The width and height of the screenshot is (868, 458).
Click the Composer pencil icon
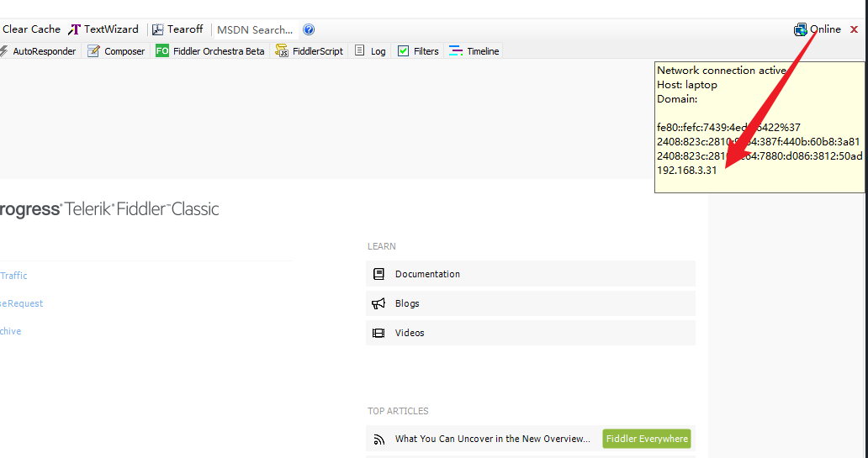click(94, 51)
